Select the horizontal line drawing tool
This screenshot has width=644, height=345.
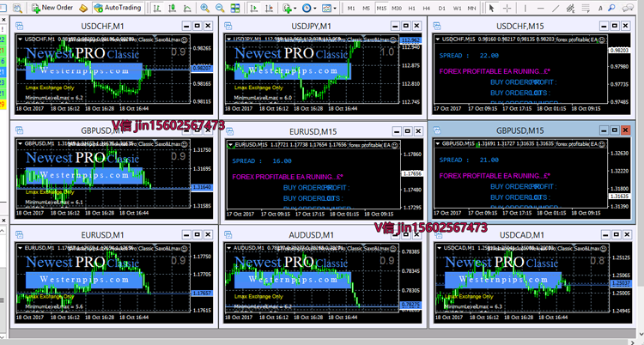[x=540, y=8]
